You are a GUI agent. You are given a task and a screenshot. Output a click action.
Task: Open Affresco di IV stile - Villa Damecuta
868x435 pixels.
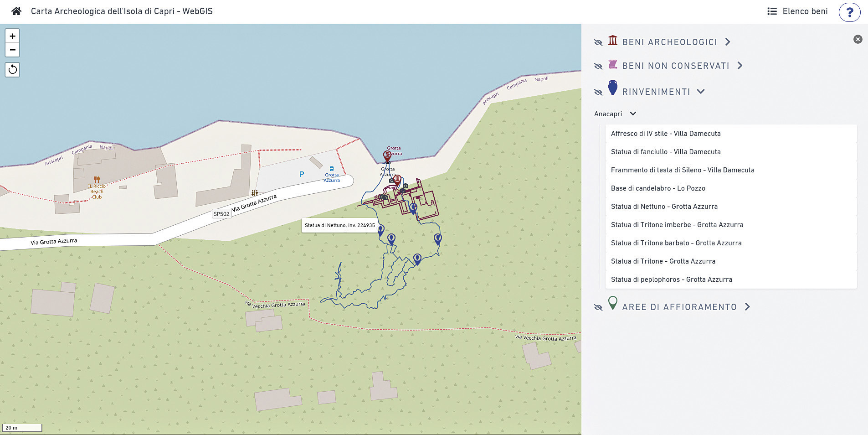coord(665,134)
